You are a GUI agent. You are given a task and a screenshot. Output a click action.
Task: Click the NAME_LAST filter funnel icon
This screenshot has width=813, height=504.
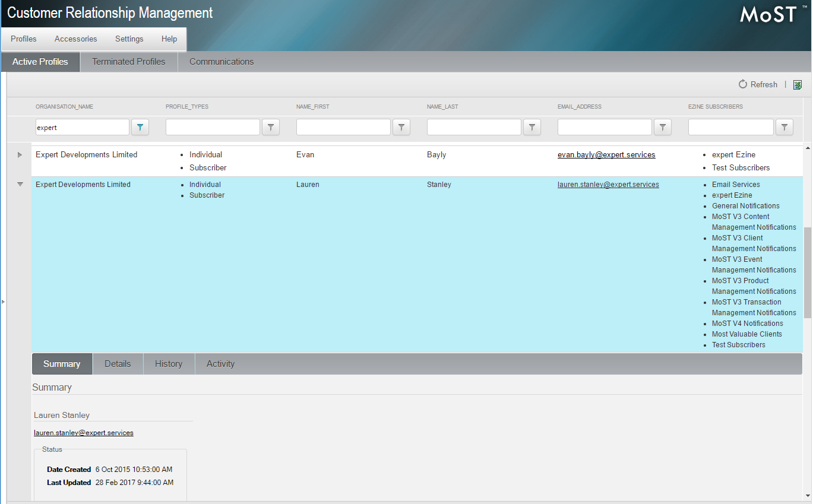(x=532, y=127)
